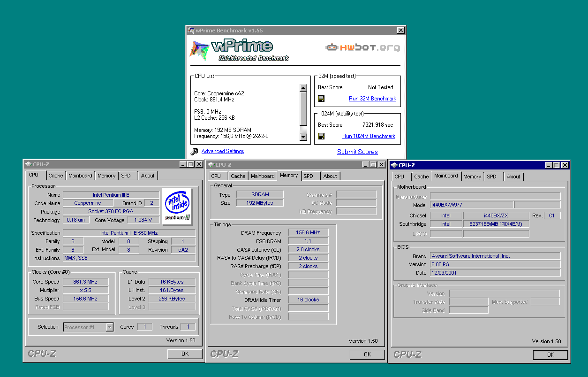Switch to Cache tab in left CPU-Z window
The height and width of the screenshot is (377, 588).
pos(56,176)
